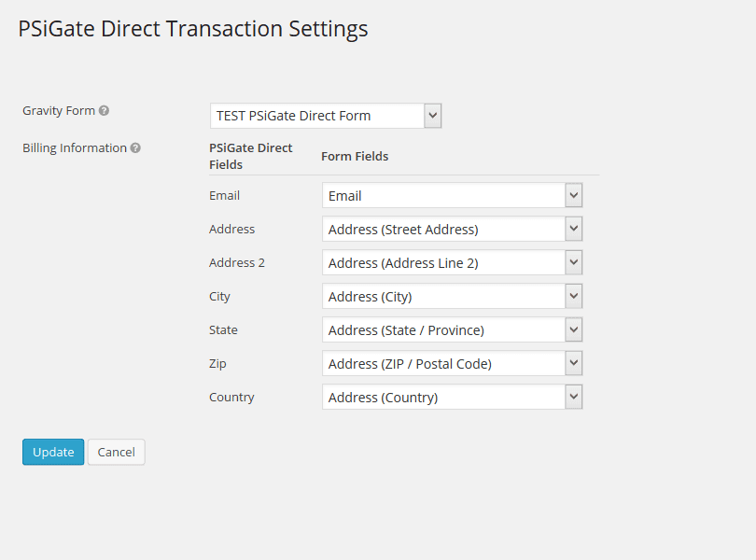
Task: Open the Zip field dropdown arrow
Action: 574,363
